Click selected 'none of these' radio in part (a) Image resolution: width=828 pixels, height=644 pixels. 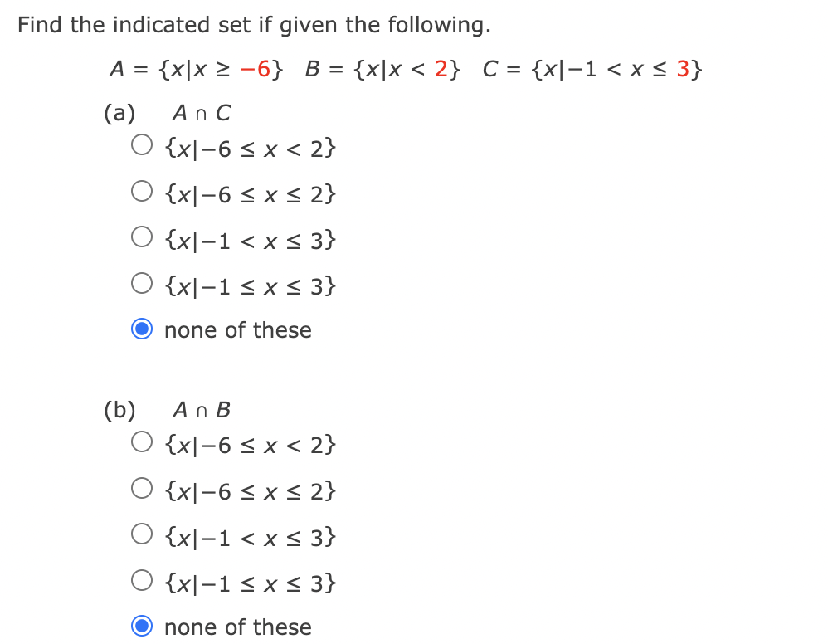coord(142,329)
